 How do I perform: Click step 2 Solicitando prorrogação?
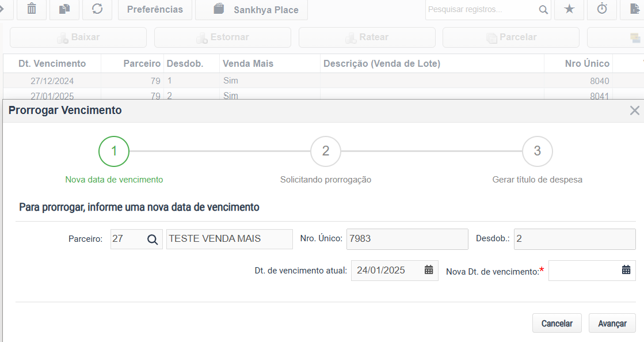(326, 151)
